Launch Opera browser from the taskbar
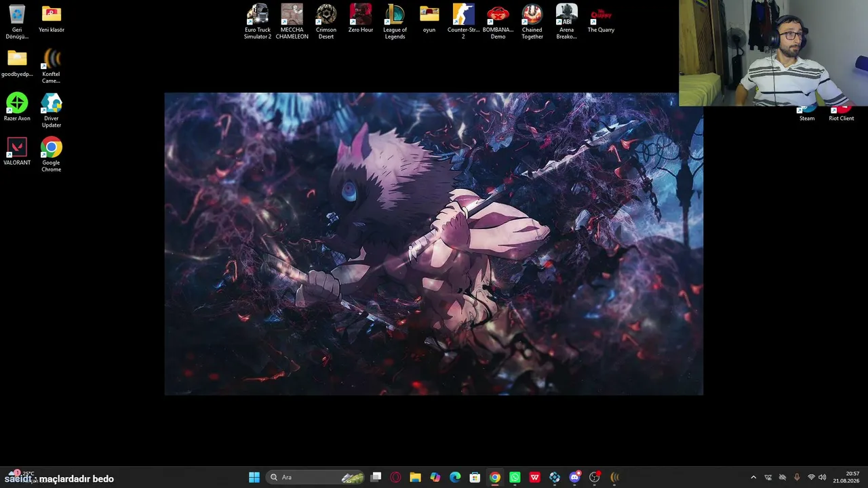 (396, 477)
